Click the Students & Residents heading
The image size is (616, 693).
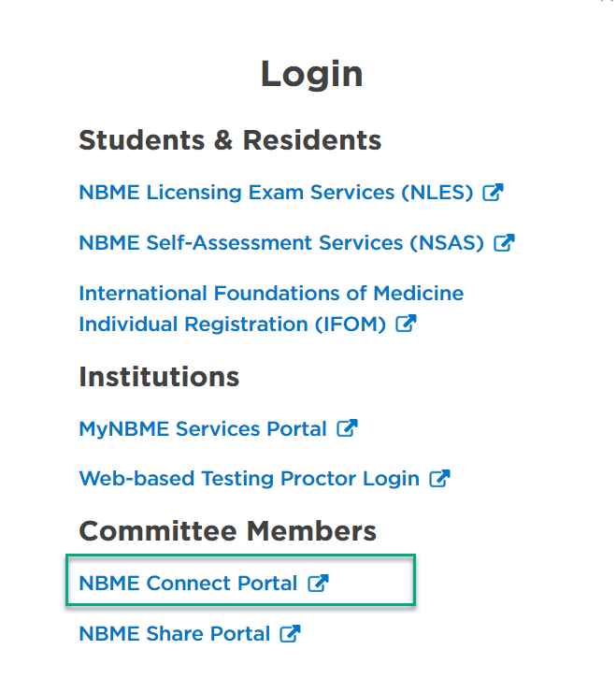click(230, 140)
